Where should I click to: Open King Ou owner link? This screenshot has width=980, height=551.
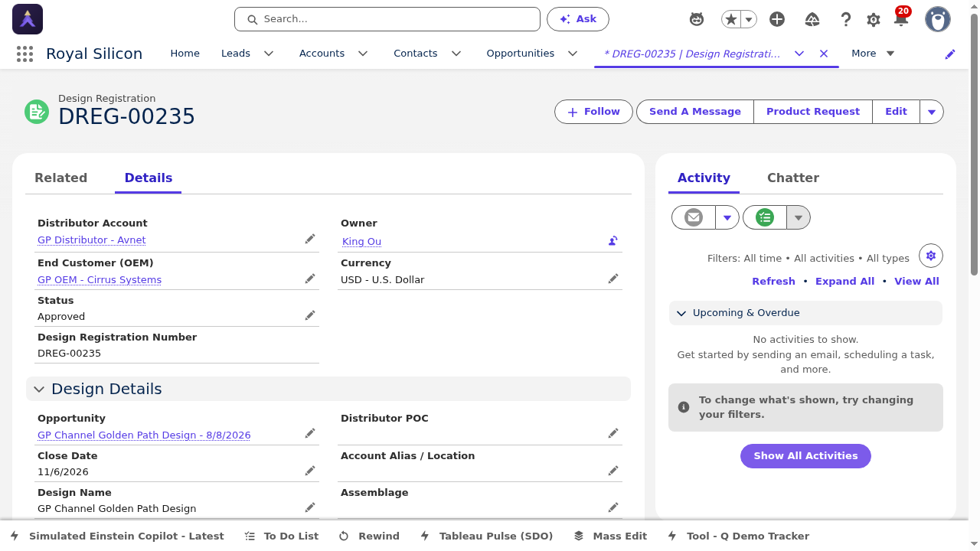[361, 242]
